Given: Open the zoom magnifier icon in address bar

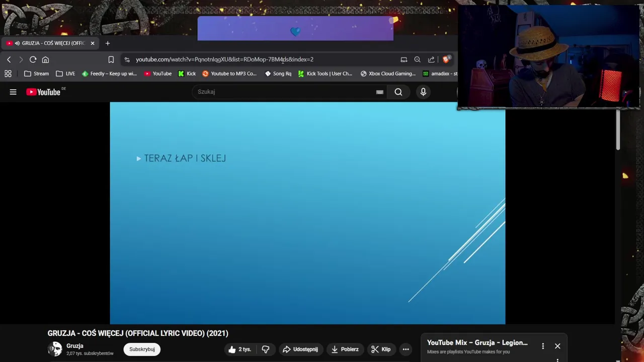Looking at the screenshot, I should 417,59.
